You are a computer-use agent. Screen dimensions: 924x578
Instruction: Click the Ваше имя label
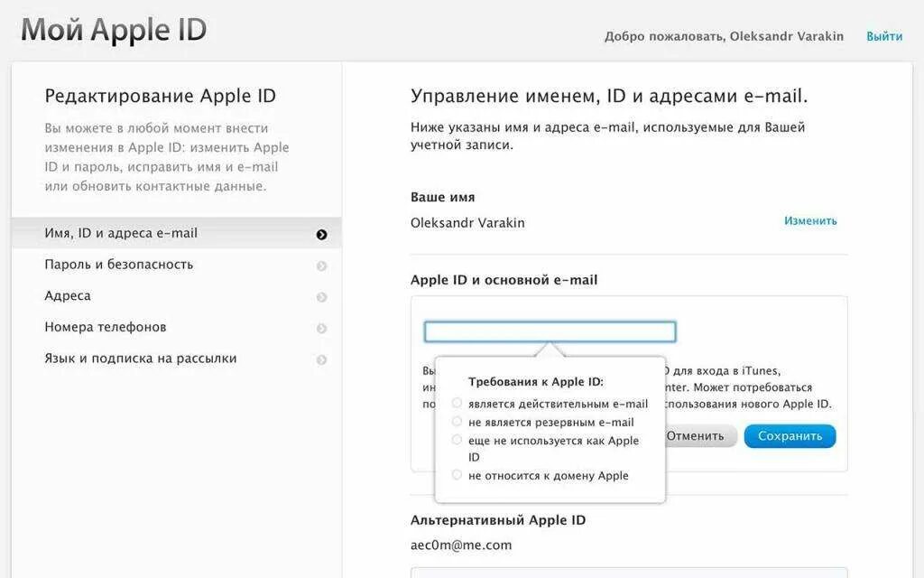(442, 197)
